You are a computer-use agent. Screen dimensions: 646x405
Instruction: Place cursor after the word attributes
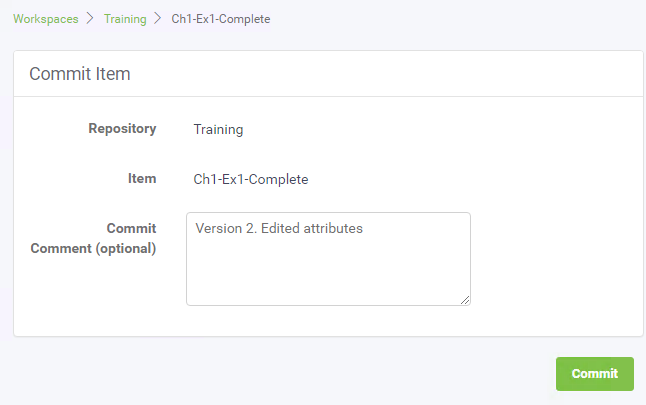coord(363,228)
